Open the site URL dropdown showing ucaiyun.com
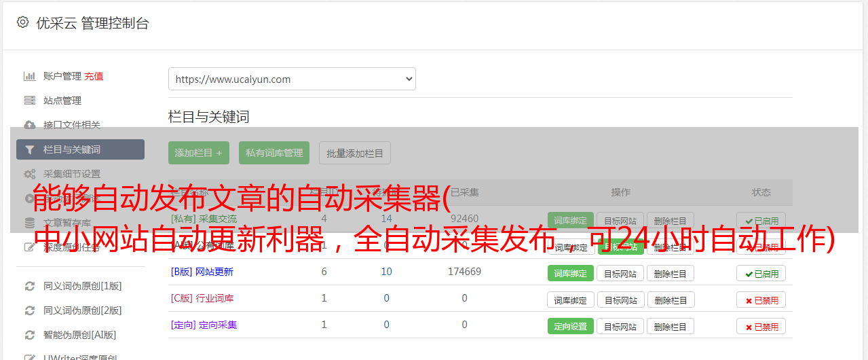This screenshot has width=868, height=360. (292, 79)
